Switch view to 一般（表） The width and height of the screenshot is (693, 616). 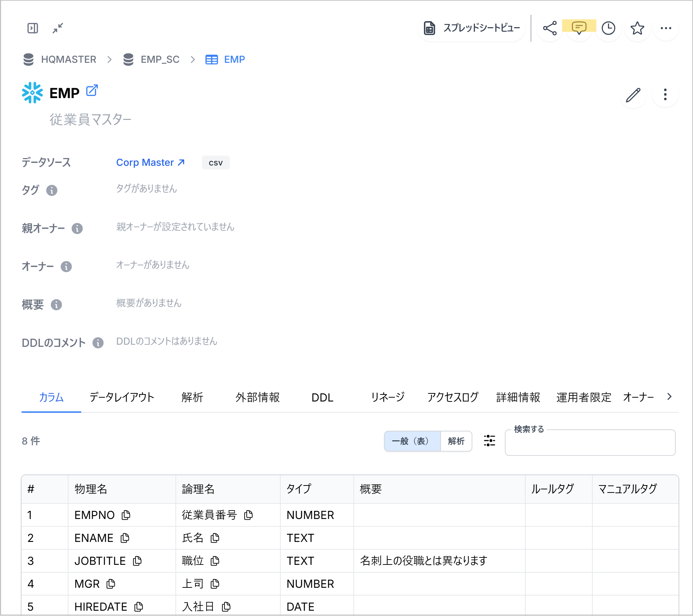[412, 441]
